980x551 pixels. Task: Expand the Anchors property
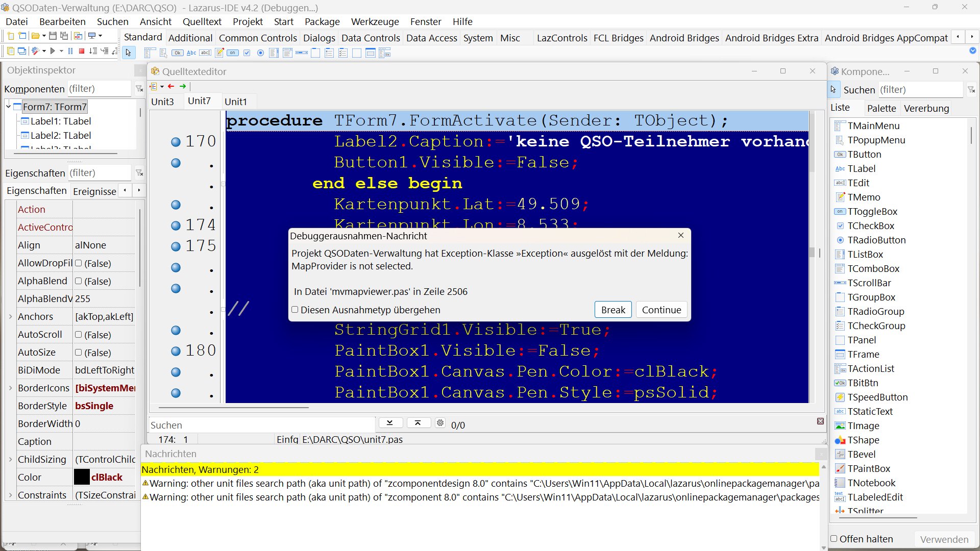pos(11,317)
